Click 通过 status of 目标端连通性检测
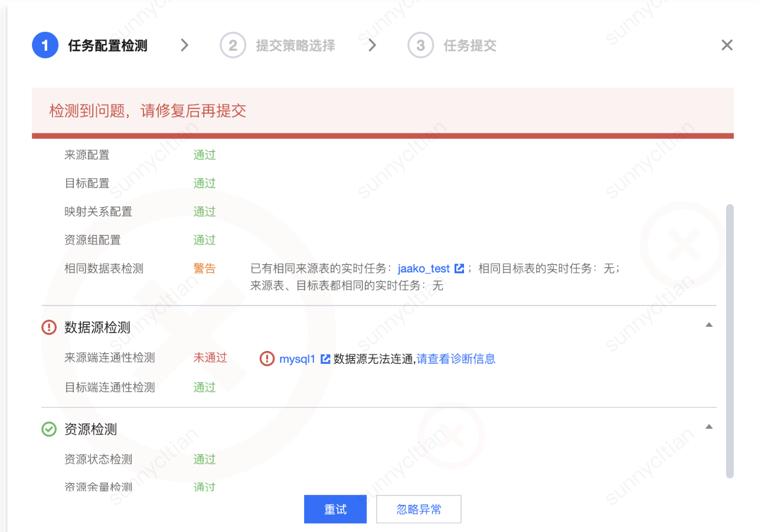The image size is (758, 532). 204,387
